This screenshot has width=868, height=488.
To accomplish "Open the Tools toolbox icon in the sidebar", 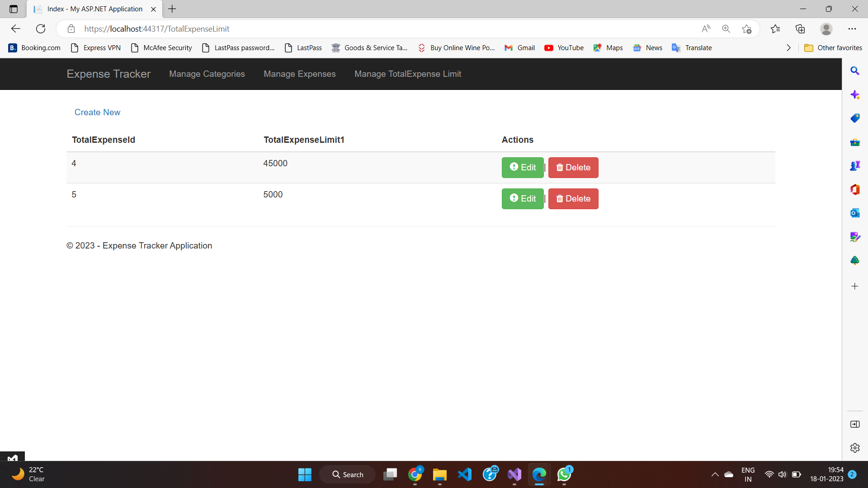I will (855, 142).
